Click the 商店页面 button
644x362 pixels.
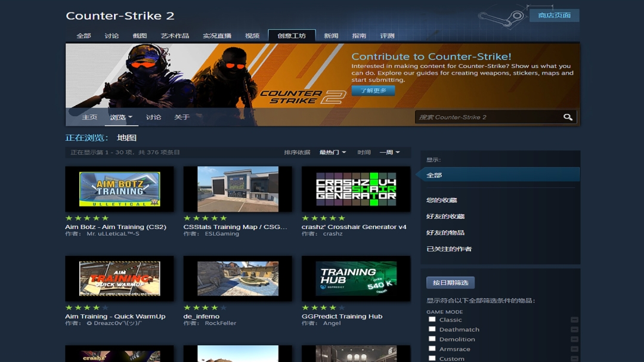click(555, 15)
